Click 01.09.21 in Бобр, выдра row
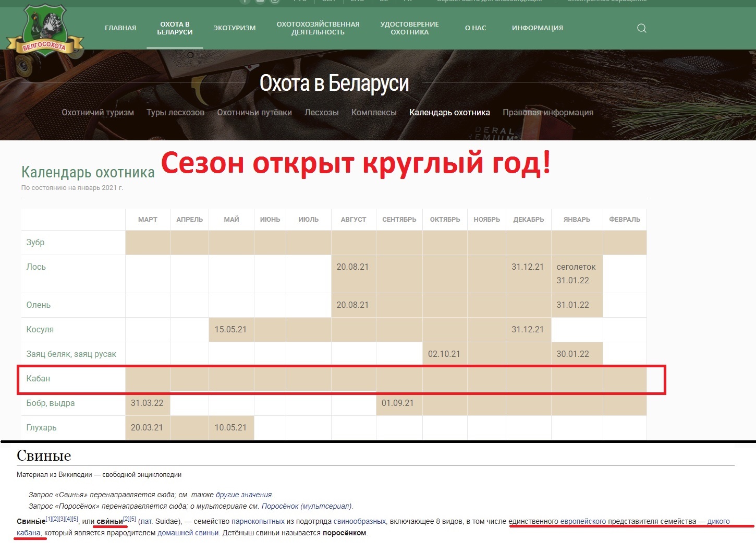 398,403
